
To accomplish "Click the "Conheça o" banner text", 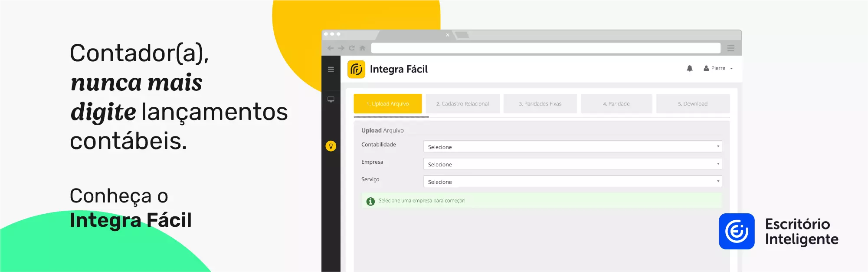I will tap(119, 196).
